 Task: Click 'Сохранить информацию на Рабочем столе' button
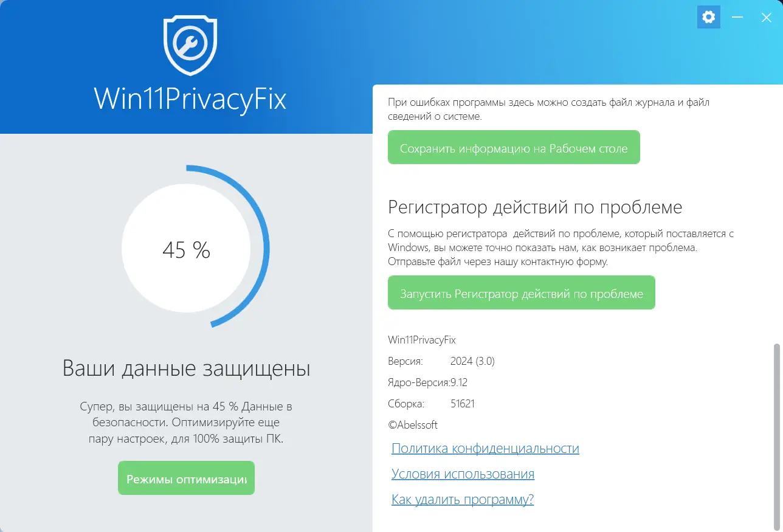tap(514, 148)
